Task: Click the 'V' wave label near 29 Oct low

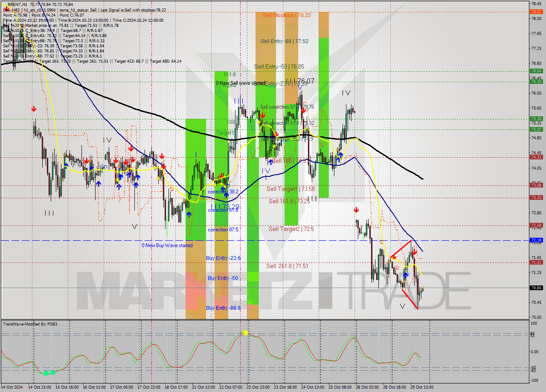Action: [x=402, y=306]
